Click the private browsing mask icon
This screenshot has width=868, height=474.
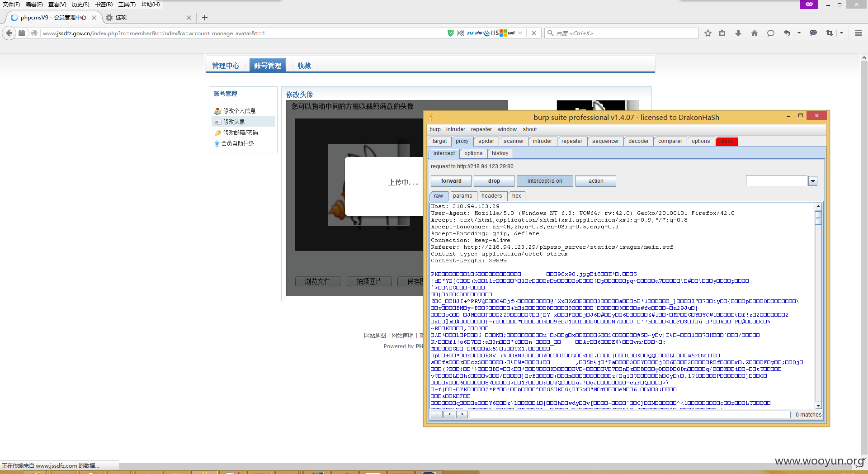tap(809, 4)
